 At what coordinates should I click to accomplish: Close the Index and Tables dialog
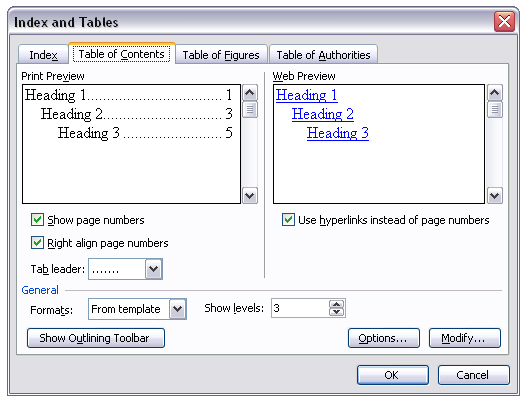coord(504,22)
